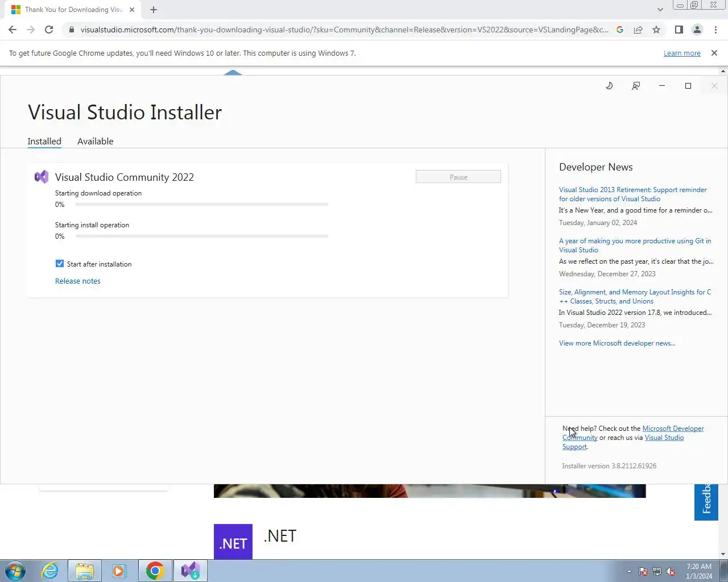Switch to the Installed tab
The width and height of the screenshot is (728, 582).
(x=44, y=141)
